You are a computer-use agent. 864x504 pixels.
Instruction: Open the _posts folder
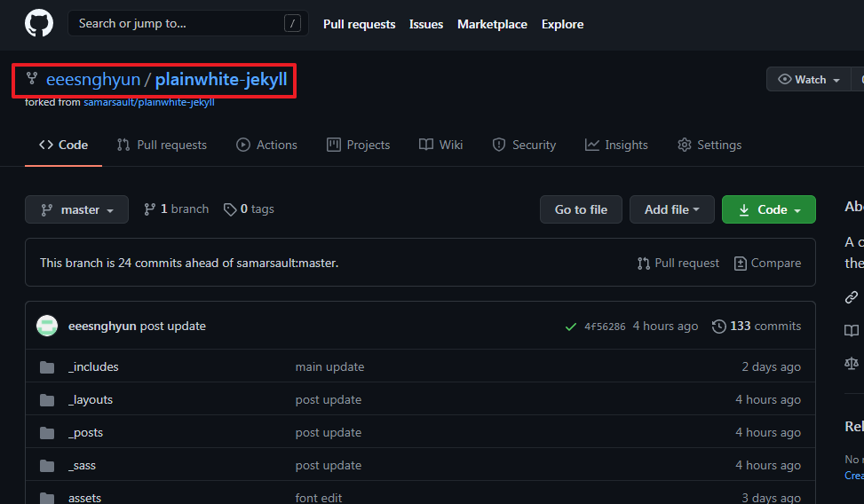[x=85, y=433]
